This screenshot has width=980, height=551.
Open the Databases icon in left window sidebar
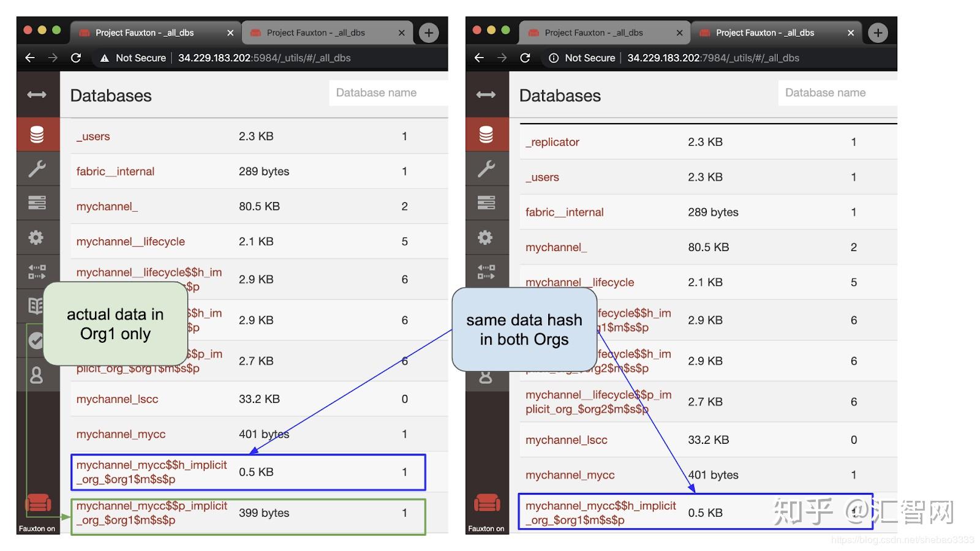click(x=37, y=134)
